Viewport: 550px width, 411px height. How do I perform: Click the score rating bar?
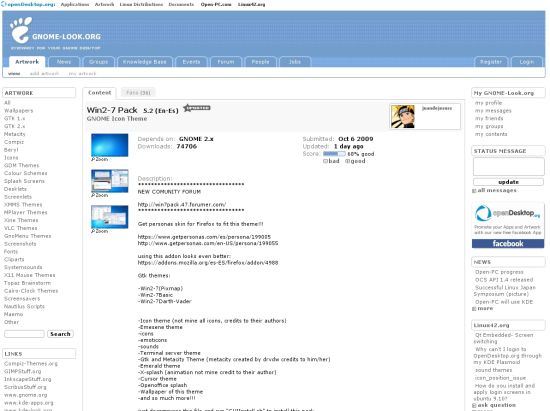(x=334, y=154)
